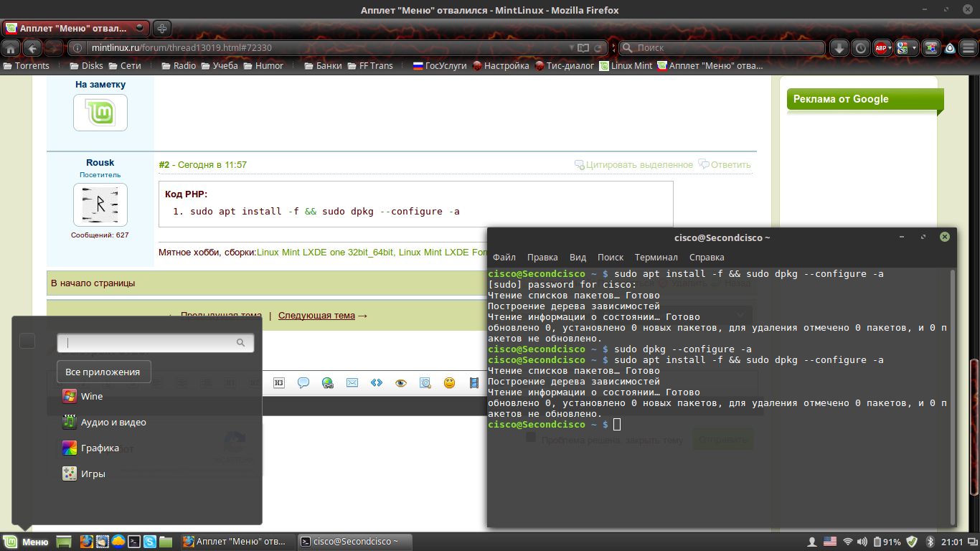Click the Firefox home button
This screenshot has width=980, height=551.
tap(11, 48)
